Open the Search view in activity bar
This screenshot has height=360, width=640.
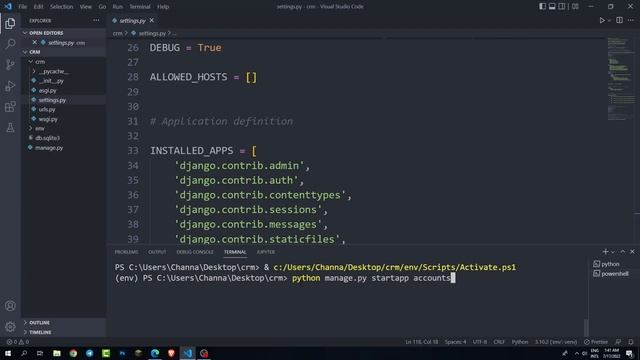click(10, 44)
